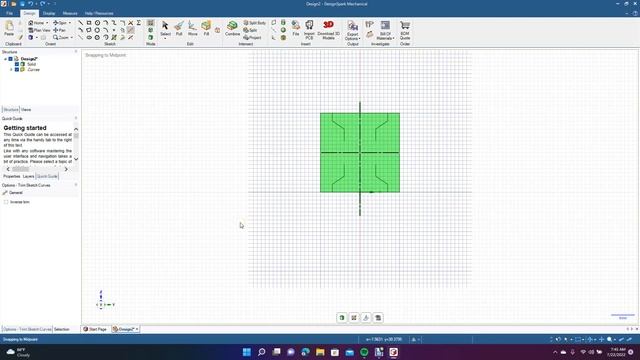This screenshot has height=360, width=640.
Task: Click the Insert File button
Action: 296,29
